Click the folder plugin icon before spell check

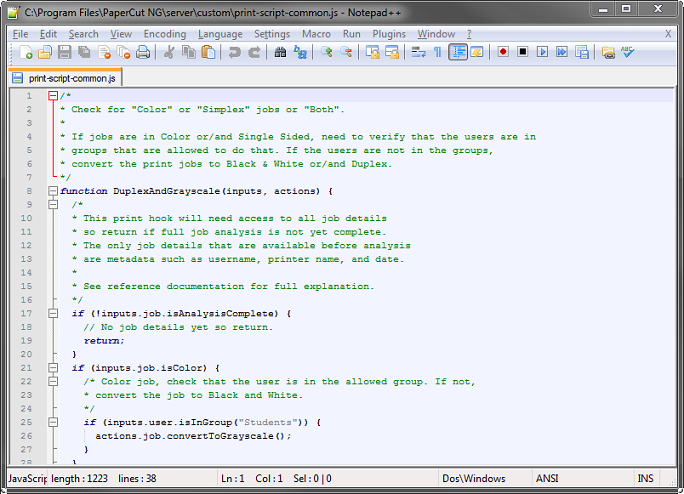click(608, 52)
